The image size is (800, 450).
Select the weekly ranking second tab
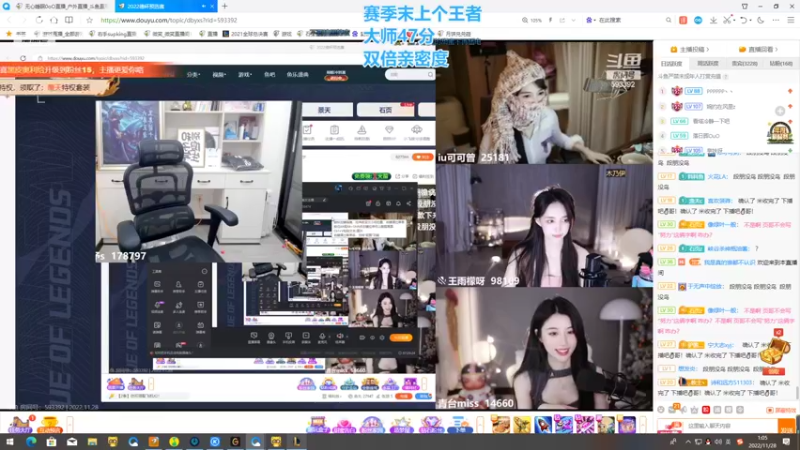pyautogui.click(x=708, y=63)
